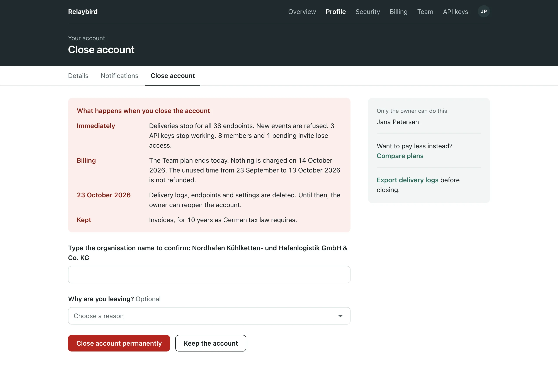558x392 pixels.
Task: Select the Close account tab
Action: (x=173, y=76)
